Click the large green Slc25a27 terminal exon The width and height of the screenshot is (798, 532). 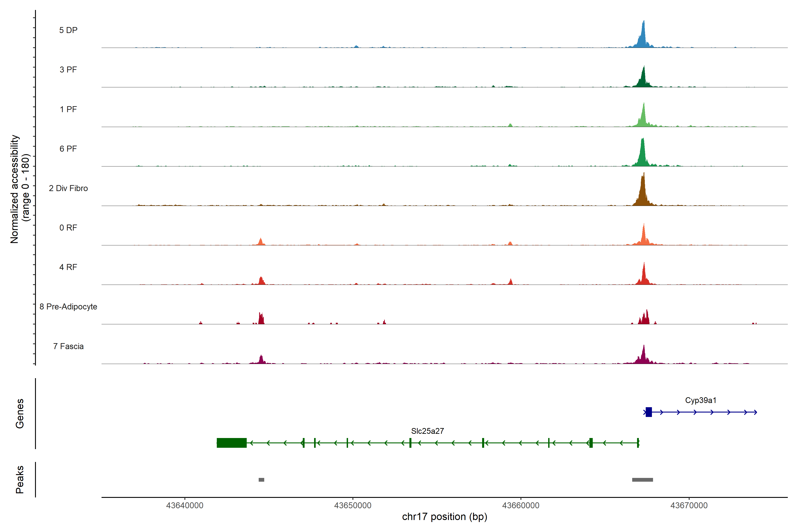pos(232,443)
